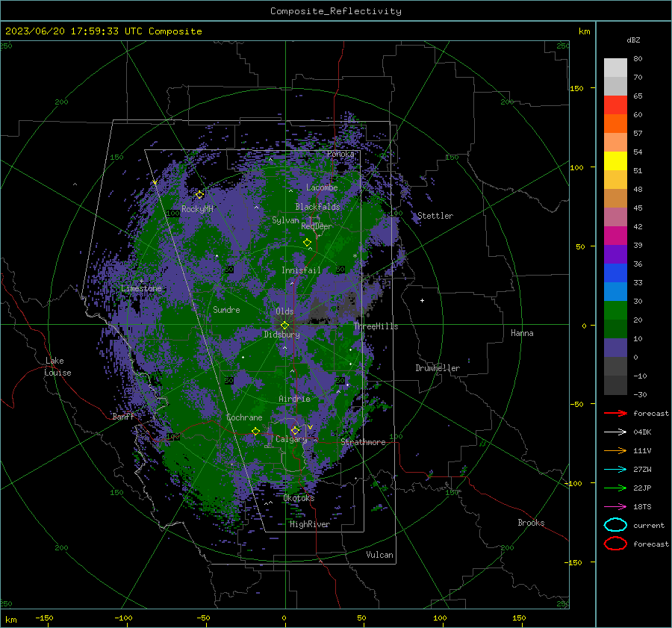This screenshot has width=672, height=628.
Task: Click the Ponoka city label
Action: click(340, 154)
